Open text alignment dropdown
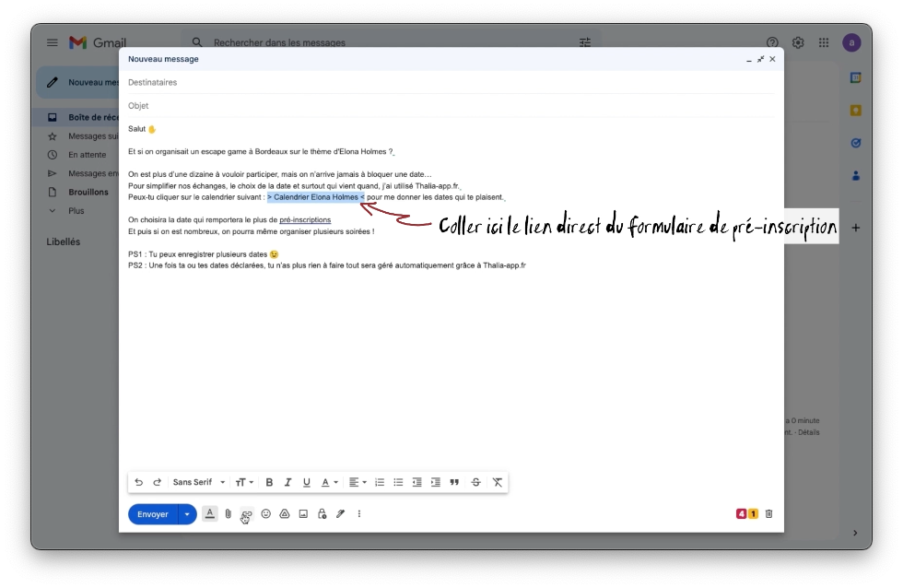903x588 pixels. pyautogui.click(x=358, y=482)
